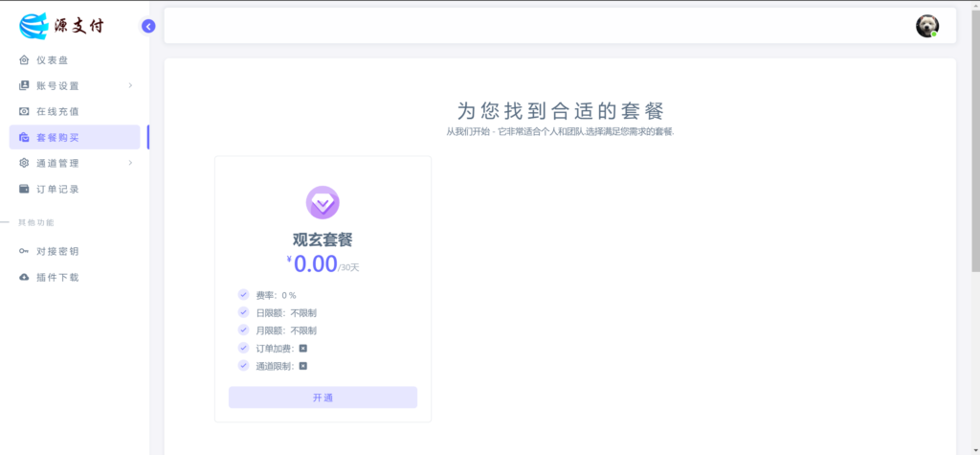Click the 对接密钥 key icon
The height and width of the screenshot is (455, 980).
[24, 252]
